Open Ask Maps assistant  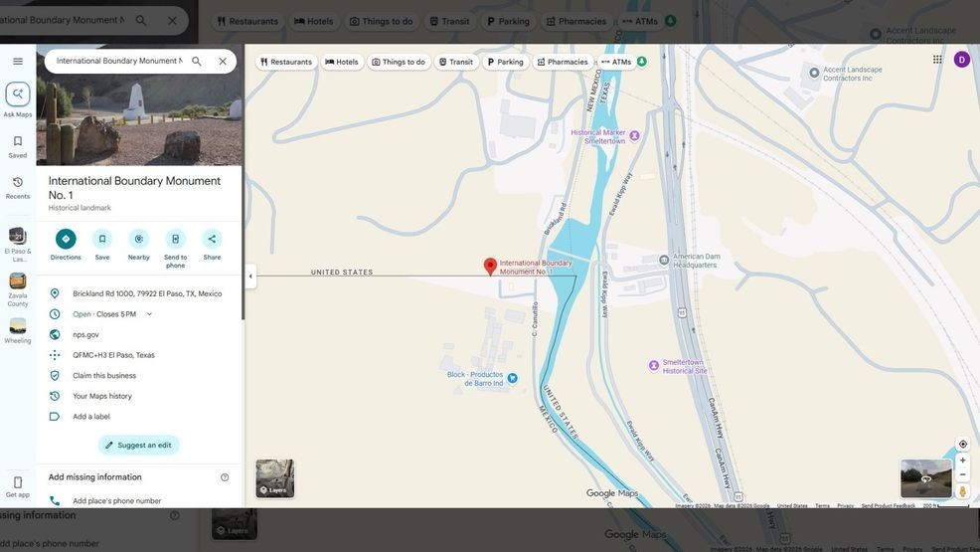tap(18, 100)
